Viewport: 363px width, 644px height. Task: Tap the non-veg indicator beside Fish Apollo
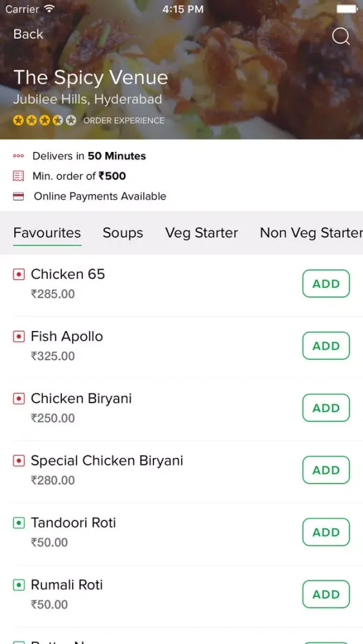tap(19, 337)
